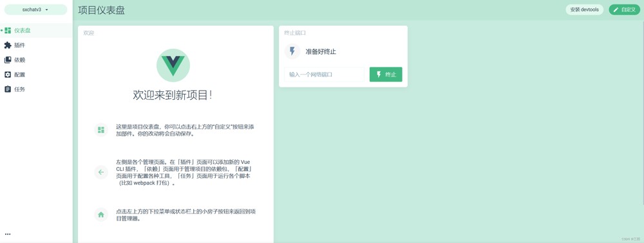Click the configuration gear icon

(8, 75)
